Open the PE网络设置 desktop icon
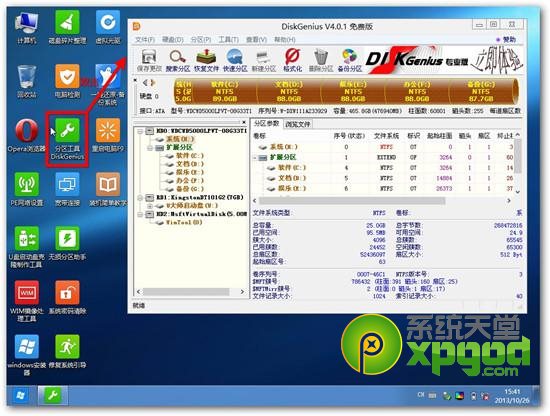The width and height of the screenshot is (550, 416). (27, 189)
